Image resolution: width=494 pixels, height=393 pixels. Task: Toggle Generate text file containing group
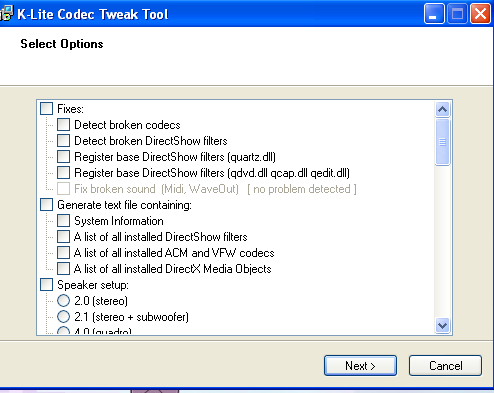[46, 205]
